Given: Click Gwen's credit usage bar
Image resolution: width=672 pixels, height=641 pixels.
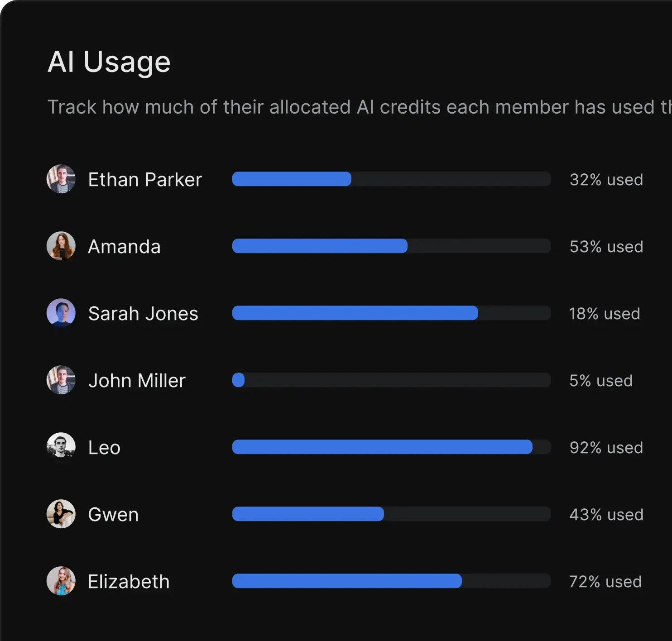Looking at the screenshot, I should pos(391,514).
